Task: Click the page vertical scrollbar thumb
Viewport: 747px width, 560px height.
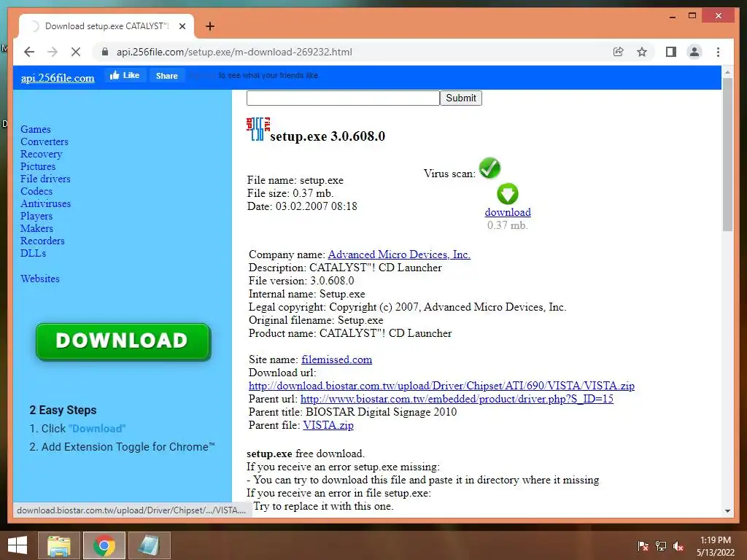Action: click(x=727, y=155)
